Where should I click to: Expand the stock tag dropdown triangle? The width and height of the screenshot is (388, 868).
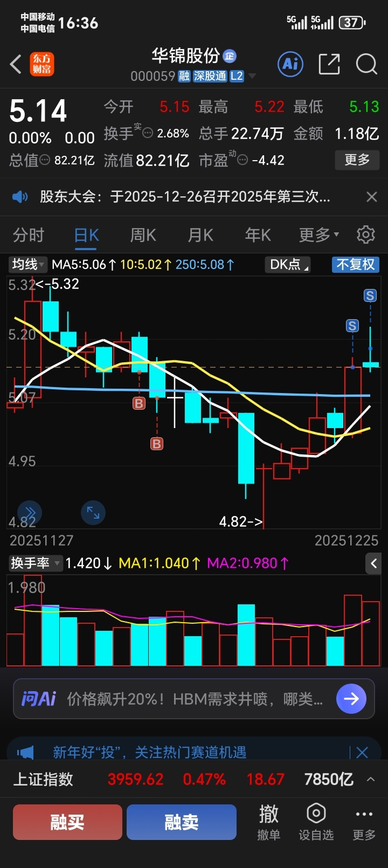[x=252, y=77]
